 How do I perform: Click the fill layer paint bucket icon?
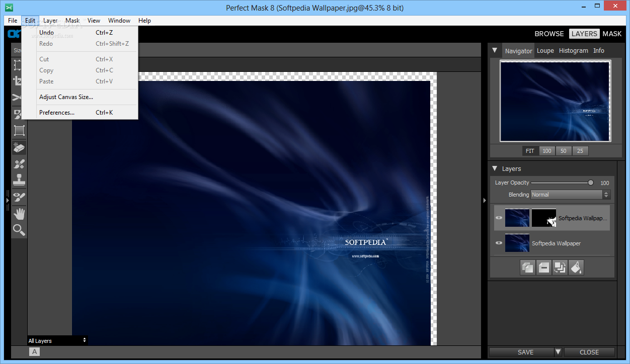(576, 267)
